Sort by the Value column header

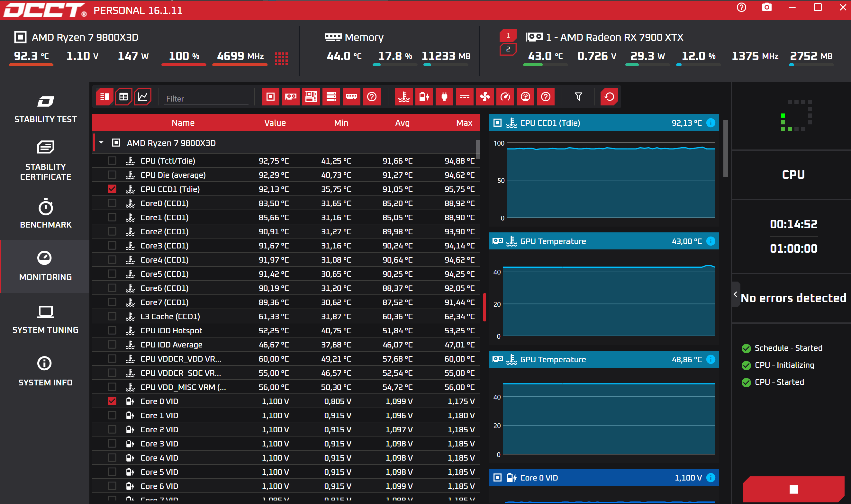275,123
